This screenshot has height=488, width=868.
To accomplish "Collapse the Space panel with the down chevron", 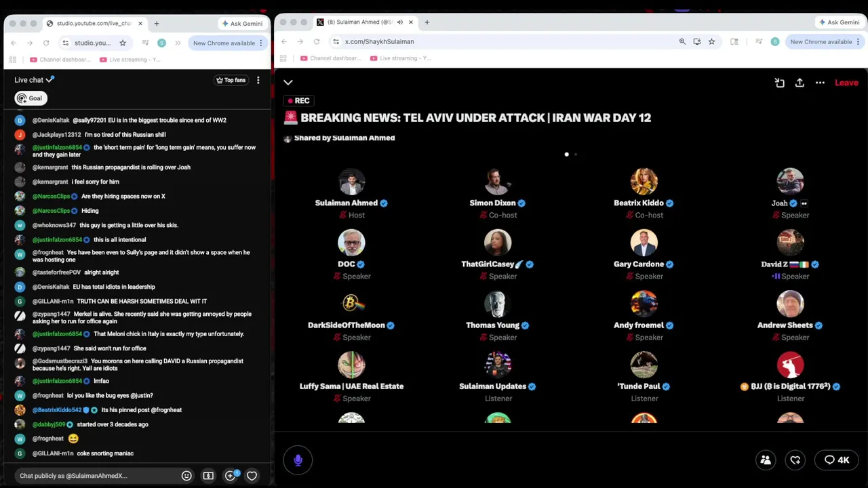I will coord(288,83).
